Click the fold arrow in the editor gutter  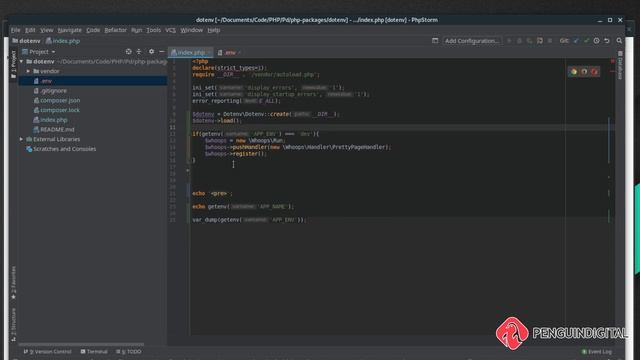(x=188, y=171)
